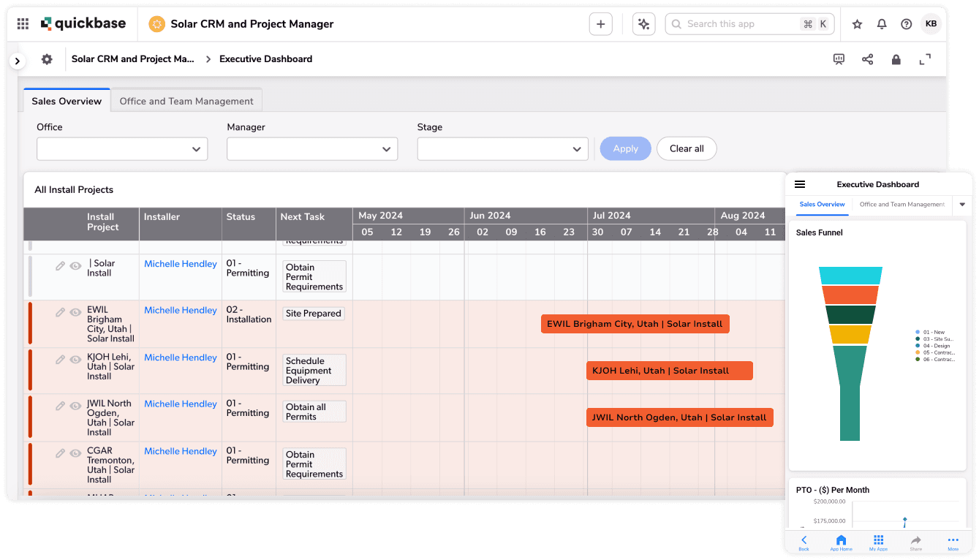Open the AI sparkle assistant
Screen dimensions: 979x560
point(643,24)
